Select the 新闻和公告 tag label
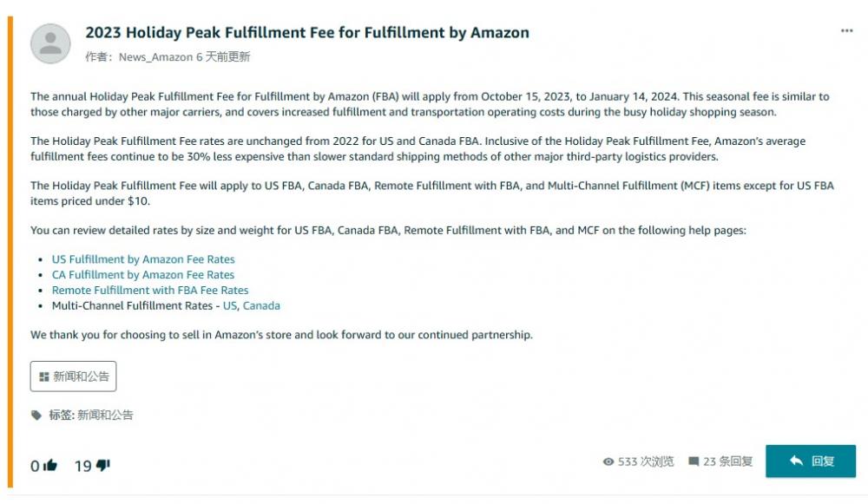Screen dimensions: 868x504 tap(105, 415)
